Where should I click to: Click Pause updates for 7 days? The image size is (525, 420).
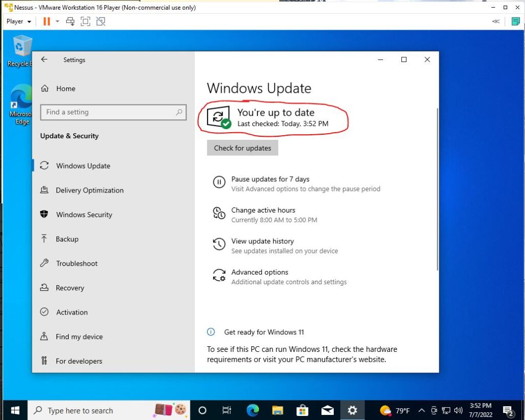270,179
